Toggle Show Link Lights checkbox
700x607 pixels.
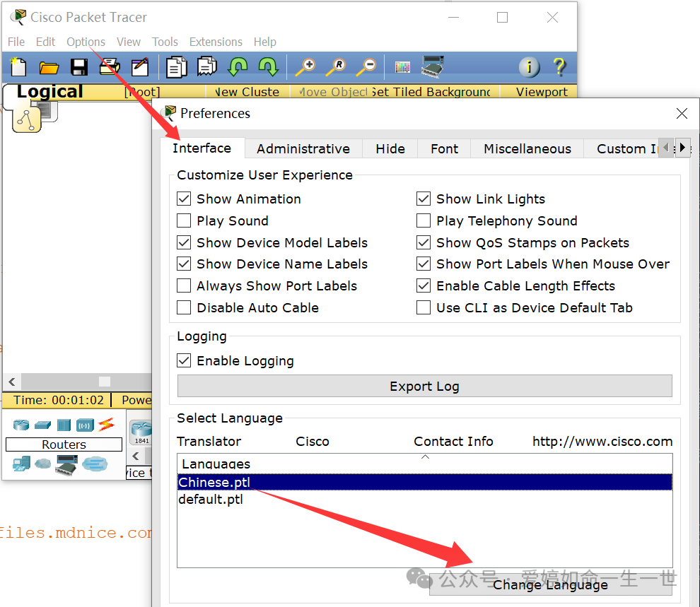point(424,199)
